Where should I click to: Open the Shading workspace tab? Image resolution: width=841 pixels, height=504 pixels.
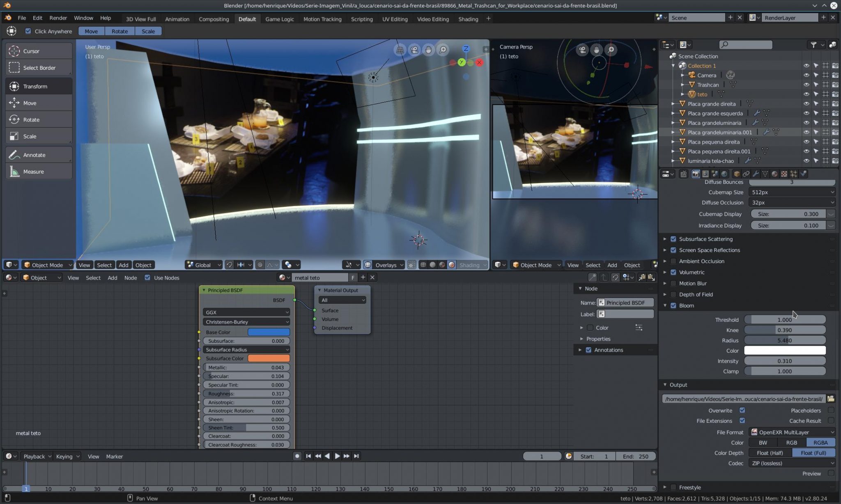point(468,18)
